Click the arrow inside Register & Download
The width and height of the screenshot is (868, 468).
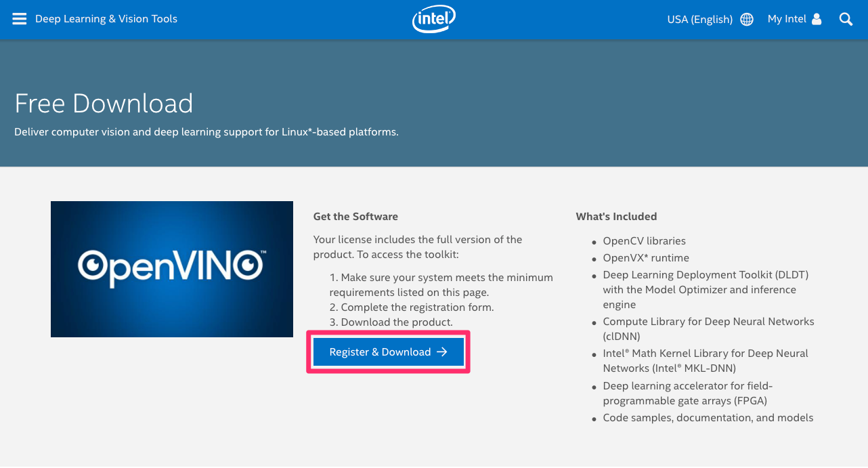[442, 352]
